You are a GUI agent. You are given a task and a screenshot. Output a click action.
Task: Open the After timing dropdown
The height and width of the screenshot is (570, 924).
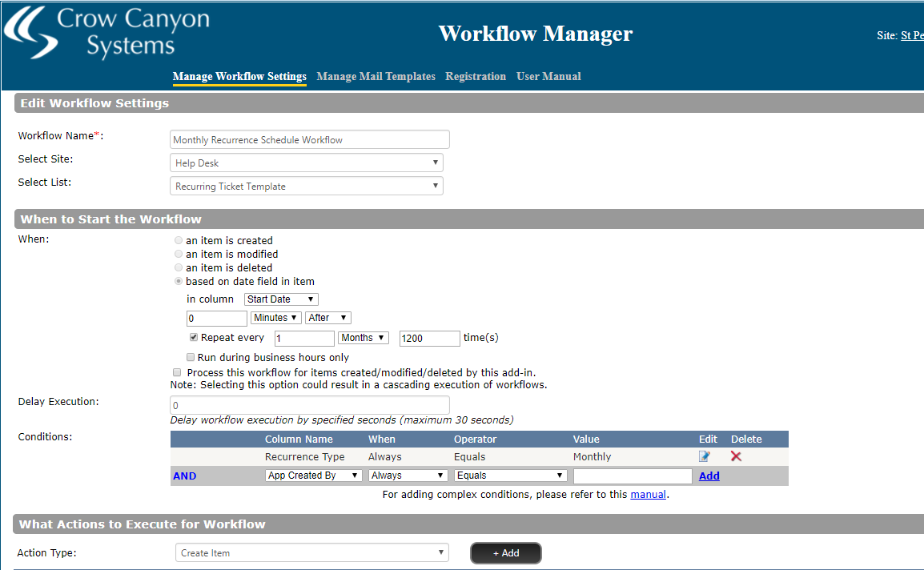328,318
